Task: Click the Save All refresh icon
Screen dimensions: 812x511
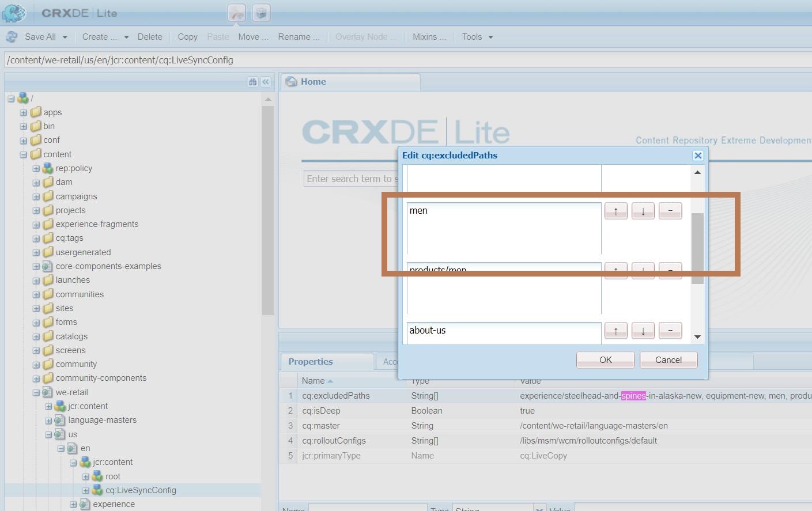Action: click(11, 37)
